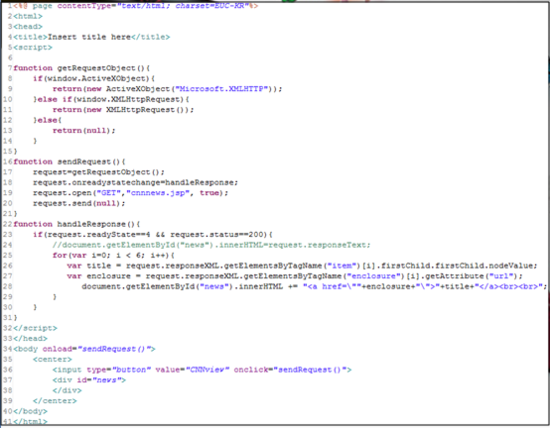Click the "Microsoft.XMLHTTP" string
The height and width of the screenshot is (428, 550).
coord(221,89)
